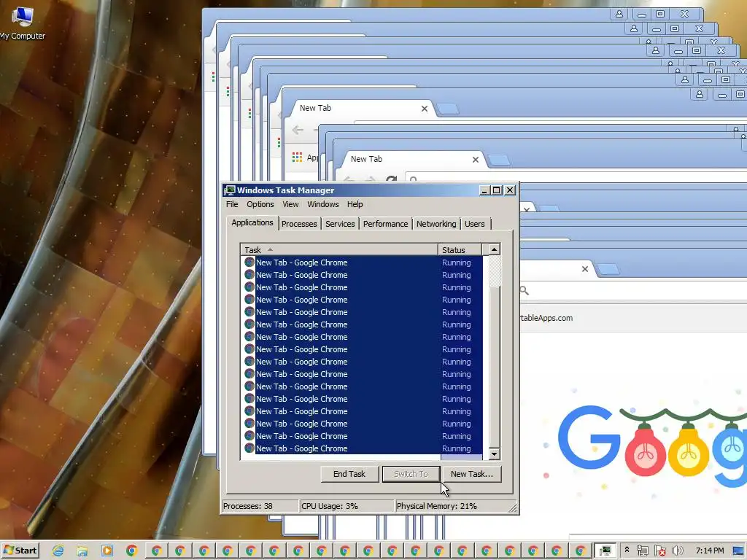
Task: Click the End Task button
Action: click(349, 474)
